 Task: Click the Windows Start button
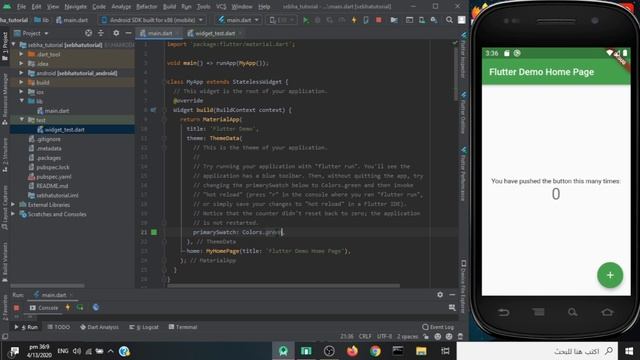click(629, 351)
